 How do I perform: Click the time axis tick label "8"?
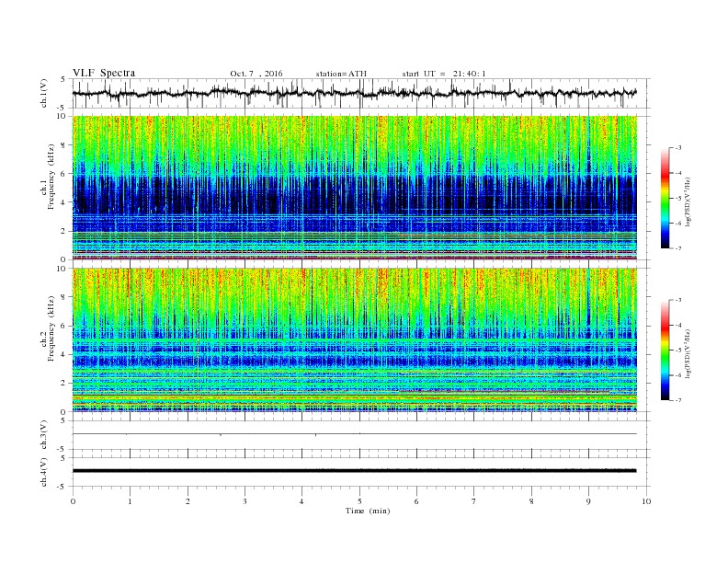531,501
